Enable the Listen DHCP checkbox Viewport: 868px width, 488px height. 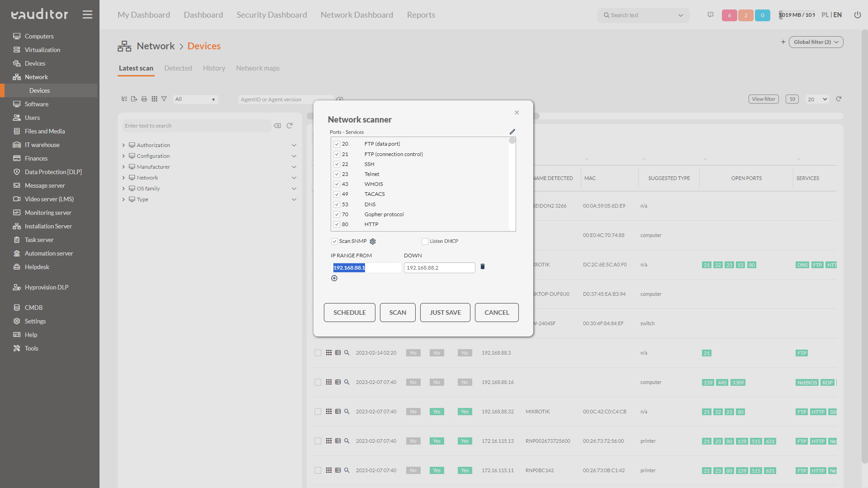click(x=425, y=242)
